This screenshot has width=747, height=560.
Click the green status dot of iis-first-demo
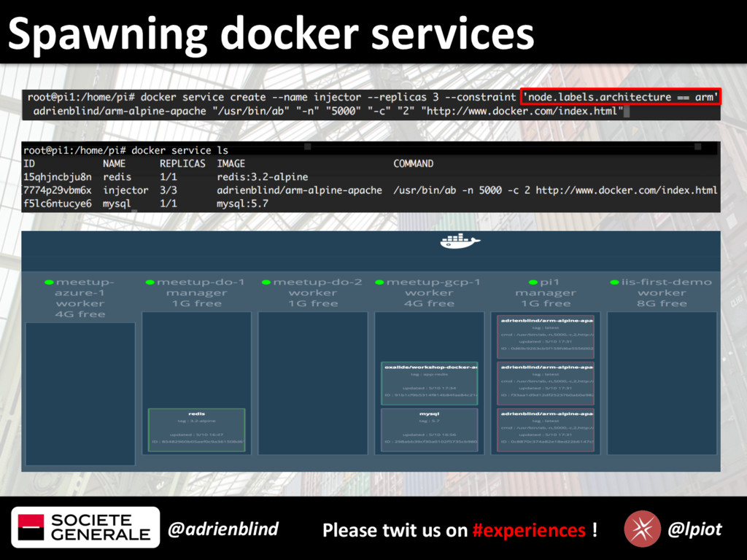pyautogui.click(x=614, y=282)
